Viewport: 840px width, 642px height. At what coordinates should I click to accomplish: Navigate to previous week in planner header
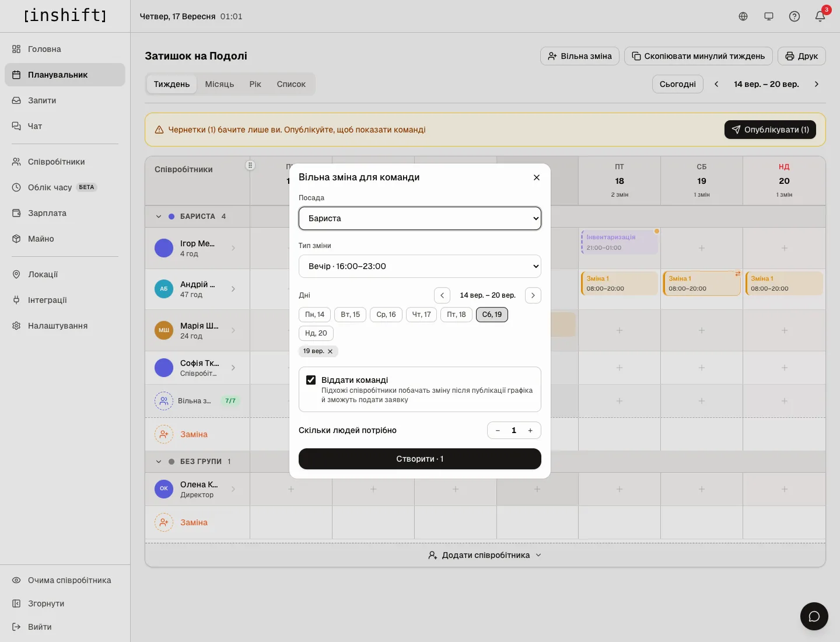(716, 84)
